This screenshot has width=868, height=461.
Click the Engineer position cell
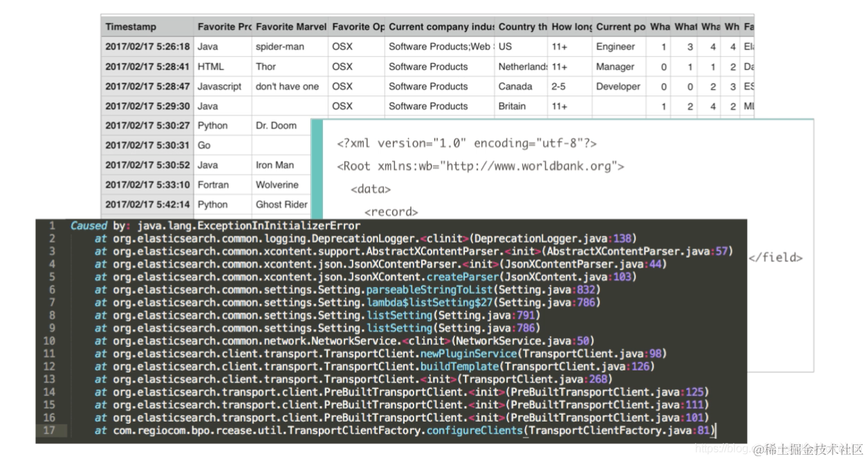coord(619,47)
